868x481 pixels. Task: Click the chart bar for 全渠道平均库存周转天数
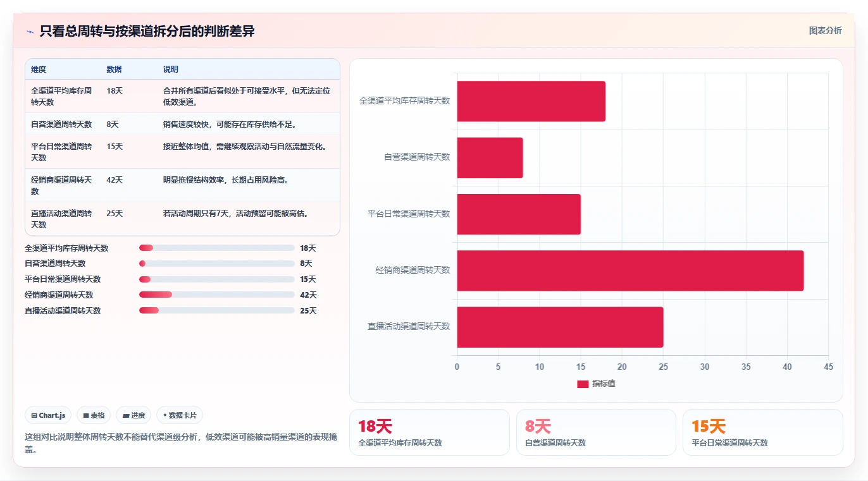(531, 101)
